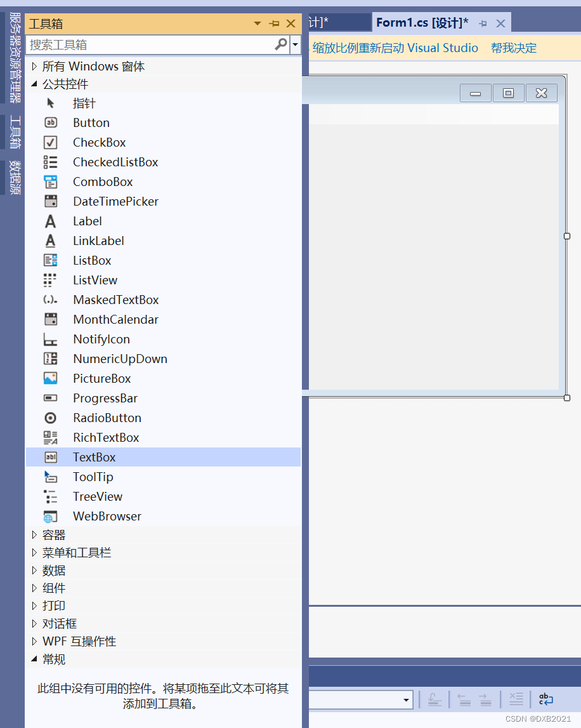Select the ProgressBar control icon
Image resolution: width=581 pixels, height=728 pixels.
click(x=51, y=398)
